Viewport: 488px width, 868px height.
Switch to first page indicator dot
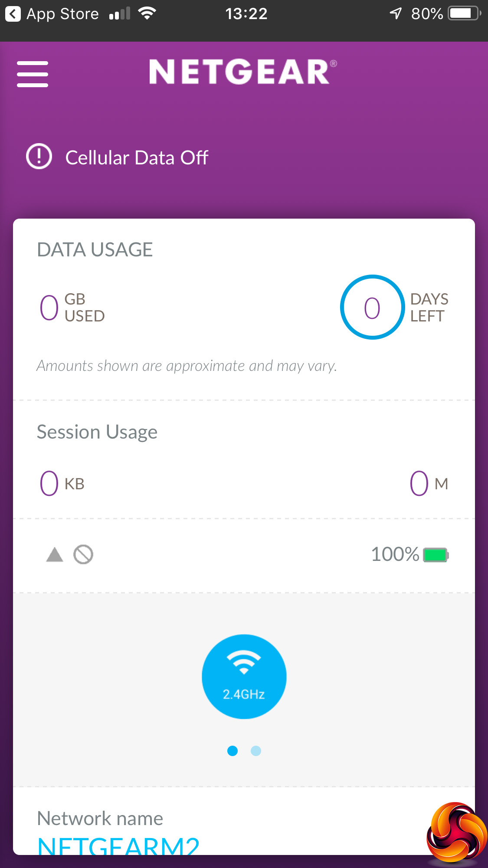(233, 751)
